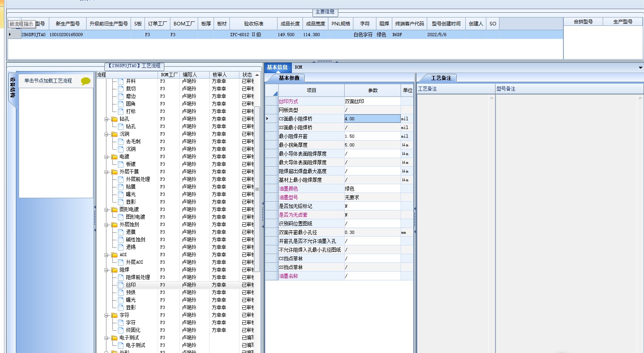
Task: Collapse the 电镀 folder node
Action: 106,157
